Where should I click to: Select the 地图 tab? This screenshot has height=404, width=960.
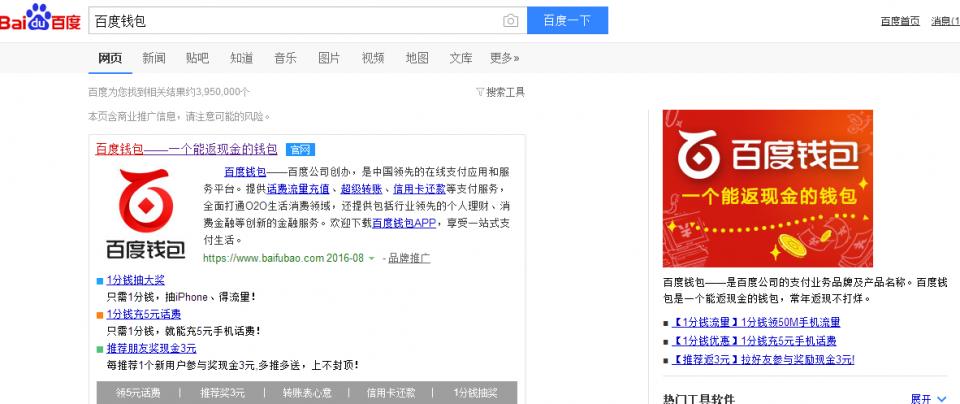pos(417,58)
